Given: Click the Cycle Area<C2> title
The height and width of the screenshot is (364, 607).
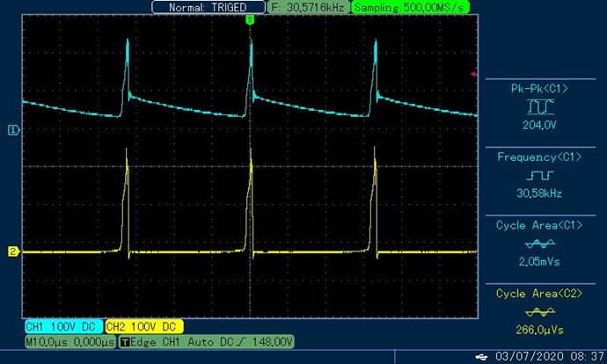Looking at the screenshot, I should coord(539,293).
